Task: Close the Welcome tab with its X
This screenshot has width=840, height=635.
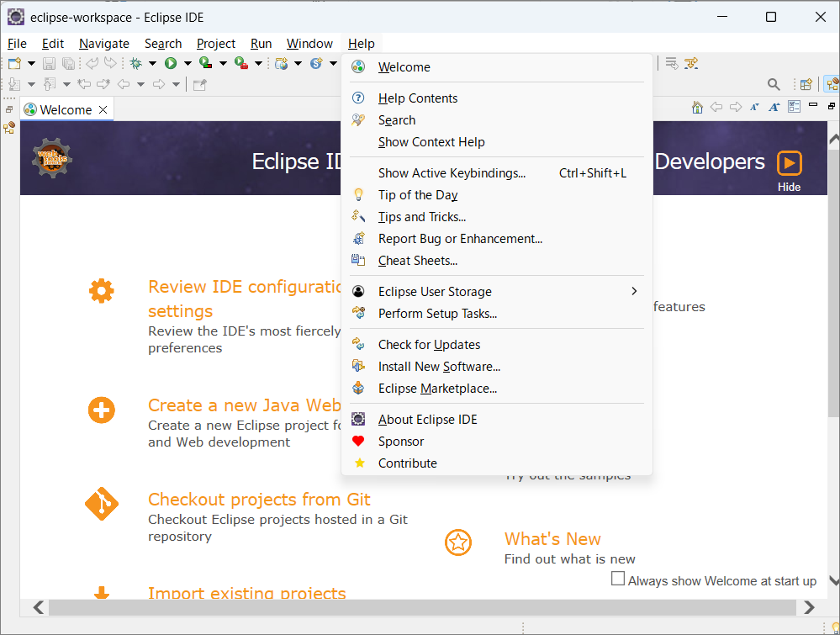Action: (103, 110)
